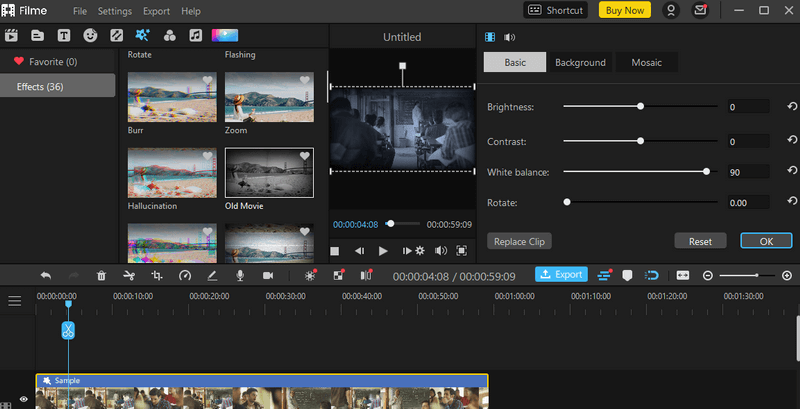The width and height of the screenshot is (800, 409).
Task: Open the Transitions panel icon
Action: tap(117, 36)
